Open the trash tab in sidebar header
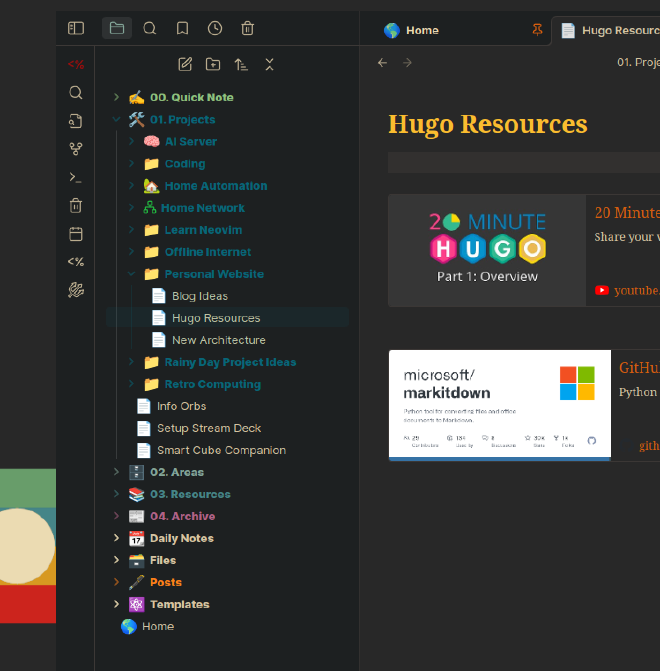Screen dimensions: 660x671 (x=247, y=29)
